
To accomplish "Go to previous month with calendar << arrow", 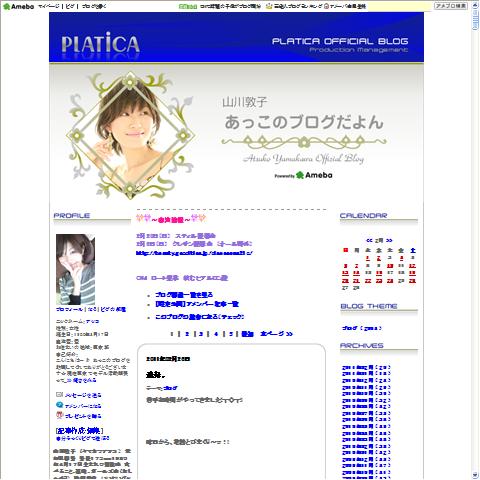I will [x=369, y=240].
